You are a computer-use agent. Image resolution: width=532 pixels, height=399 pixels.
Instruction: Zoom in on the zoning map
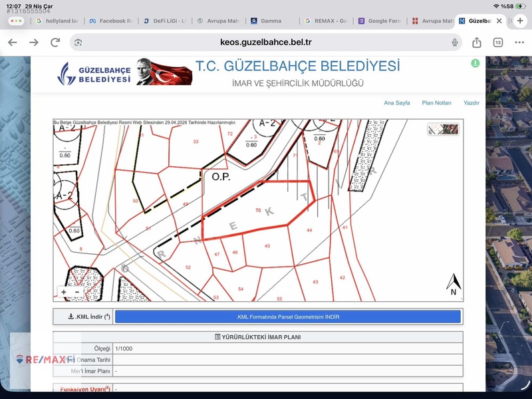(63, 292)
